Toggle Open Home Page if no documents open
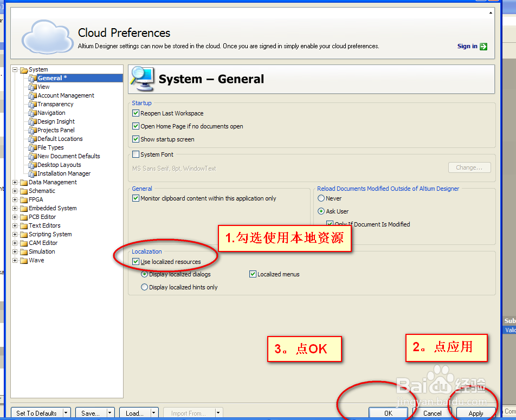This screenshot has width=516, height=420. pyautogui.click(x=136, y=126)
